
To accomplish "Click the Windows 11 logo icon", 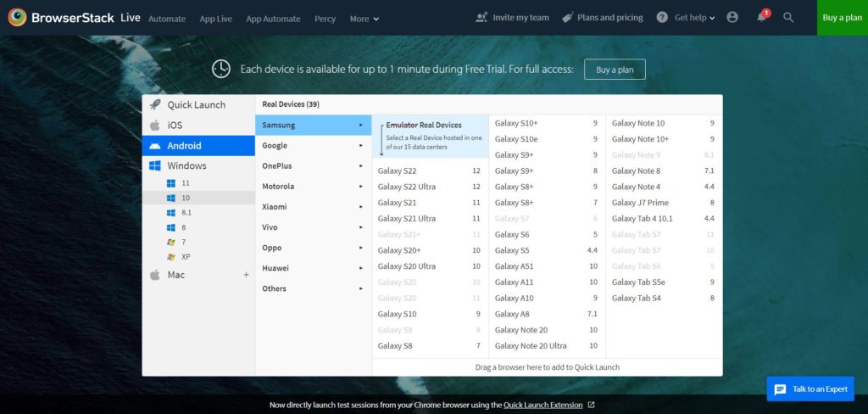I will 171,183.
